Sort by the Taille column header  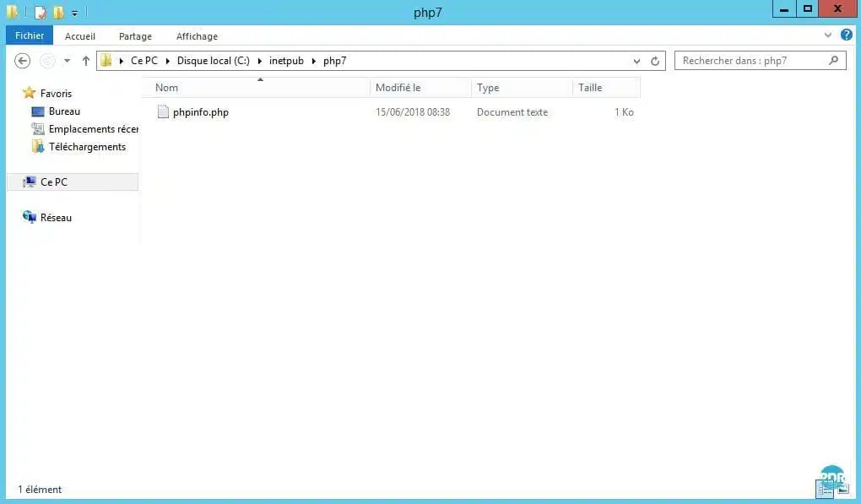[606, 88]
